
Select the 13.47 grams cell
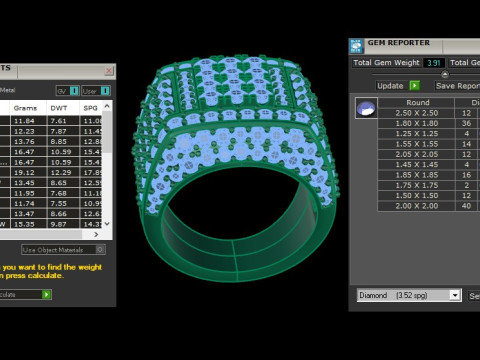28,214
